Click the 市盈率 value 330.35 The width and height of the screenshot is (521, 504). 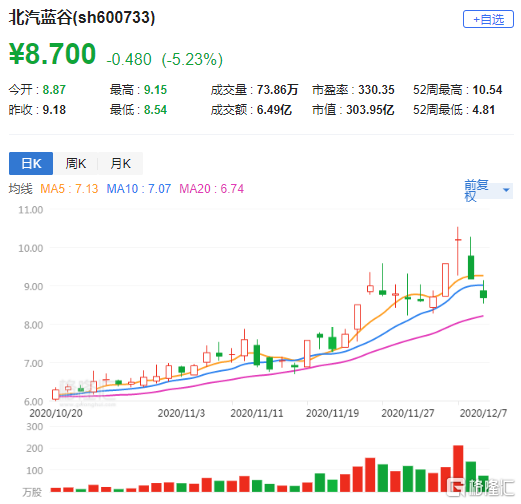point(376,90)
